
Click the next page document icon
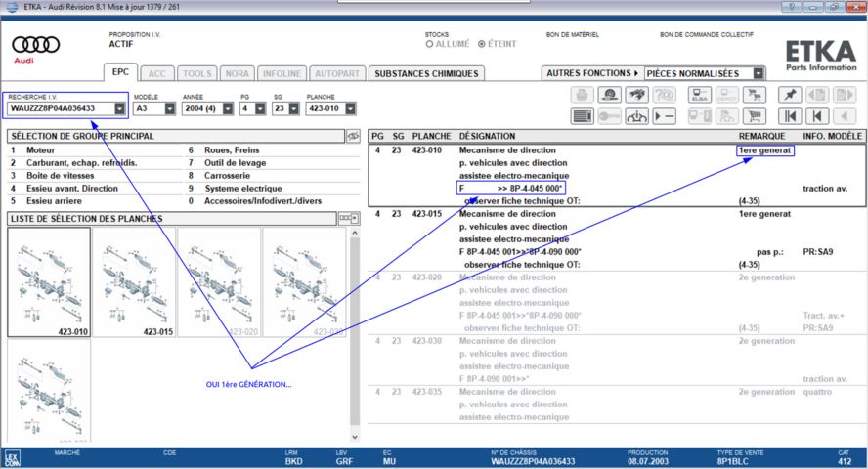tap(845, 95)
